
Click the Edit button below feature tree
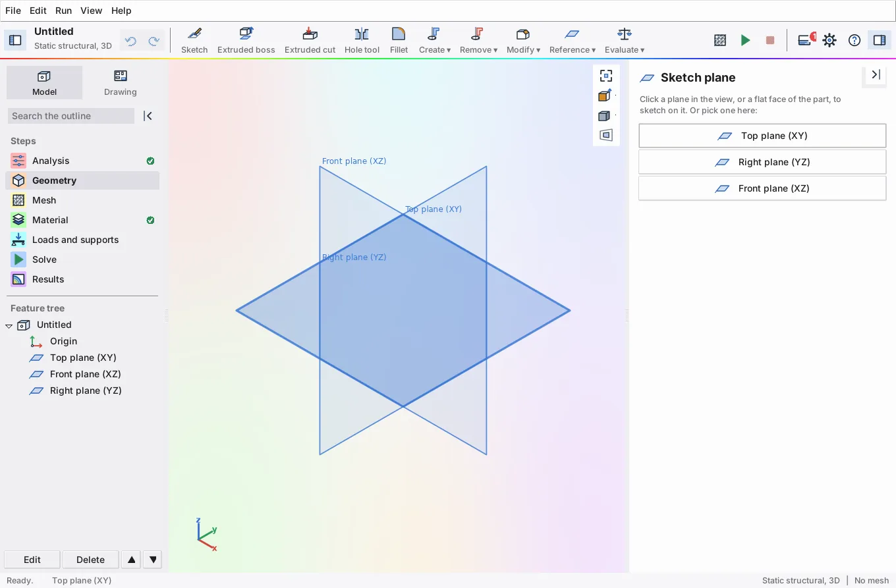(32, 560)
